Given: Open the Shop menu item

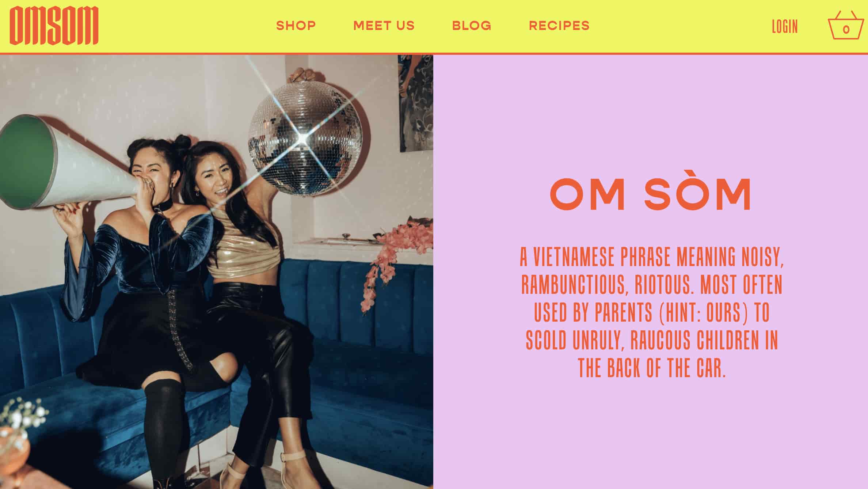Looking at the screenshot, I should pos(296,26).
